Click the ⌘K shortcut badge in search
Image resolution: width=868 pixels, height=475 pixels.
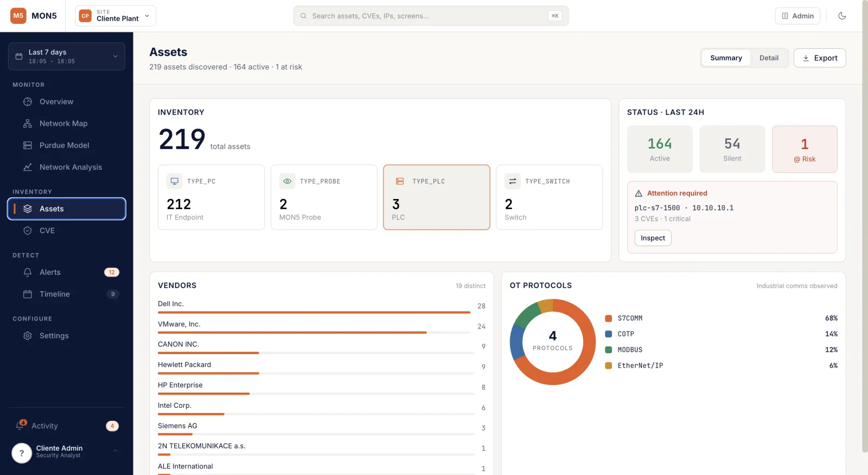[x=555, y=16]
